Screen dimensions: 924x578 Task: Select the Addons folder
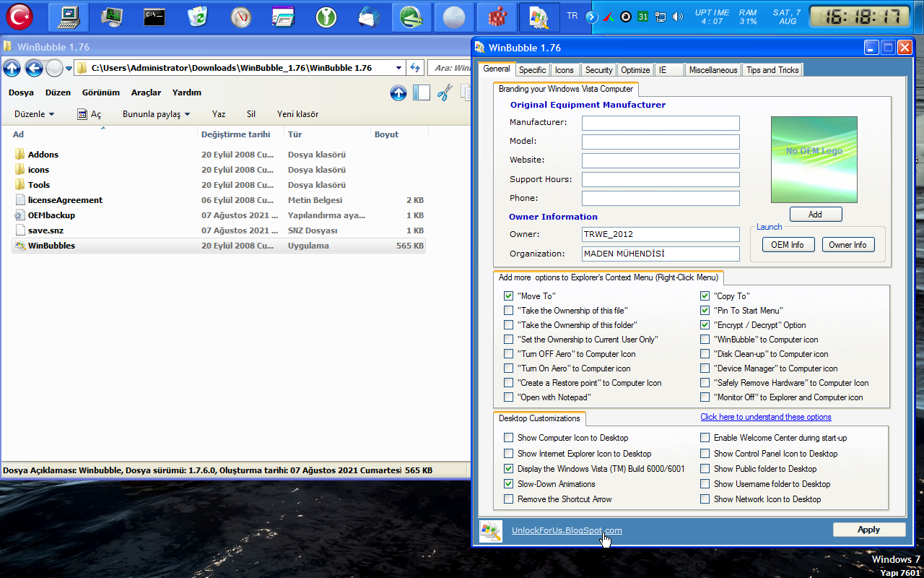point(219,155)
